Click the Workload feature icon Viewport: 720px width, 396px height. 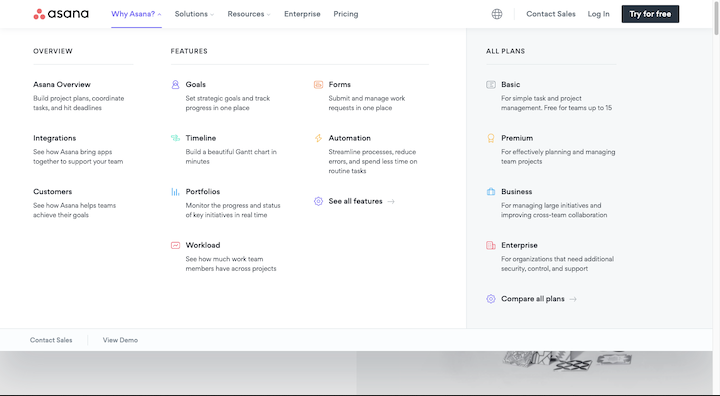pos(175,245)
